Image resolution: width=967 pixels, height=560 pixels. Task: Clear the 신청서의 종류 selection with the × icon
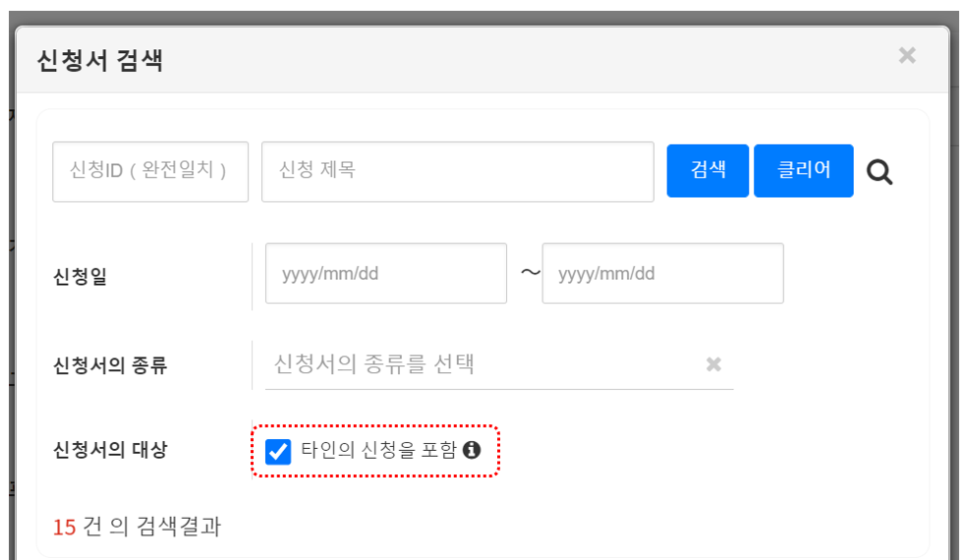[x=713, y=364]
